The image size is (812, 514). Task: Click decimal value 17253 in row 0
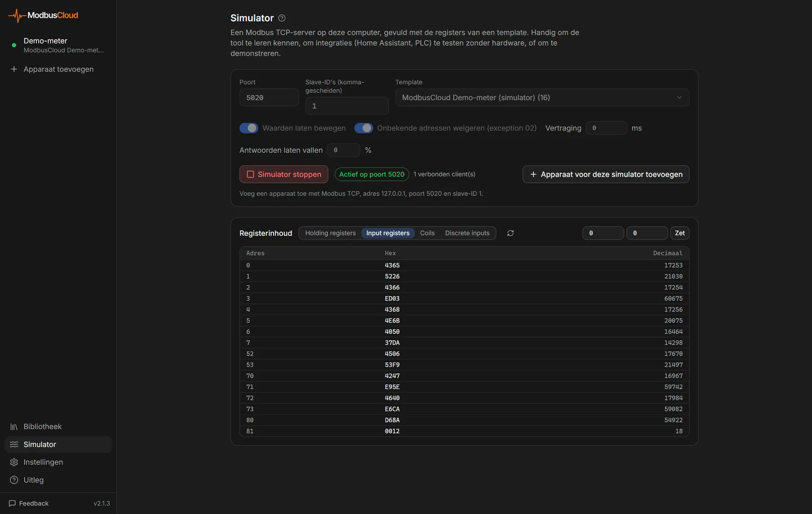pyautogui.click(x=673, y=265)
